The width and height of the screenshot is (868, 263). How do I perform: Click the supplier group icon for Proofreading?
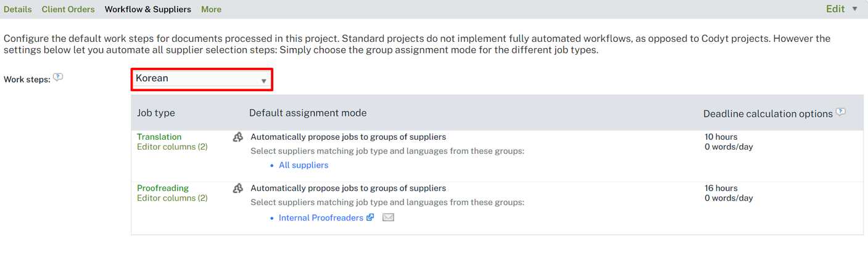pyautogui.click(x=238, y=188)
